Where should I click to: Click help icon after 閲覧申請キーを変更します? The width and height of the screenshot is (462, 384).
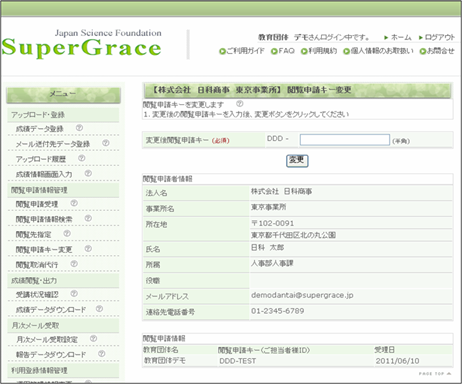pyautogui.click(x=240, y=104)
